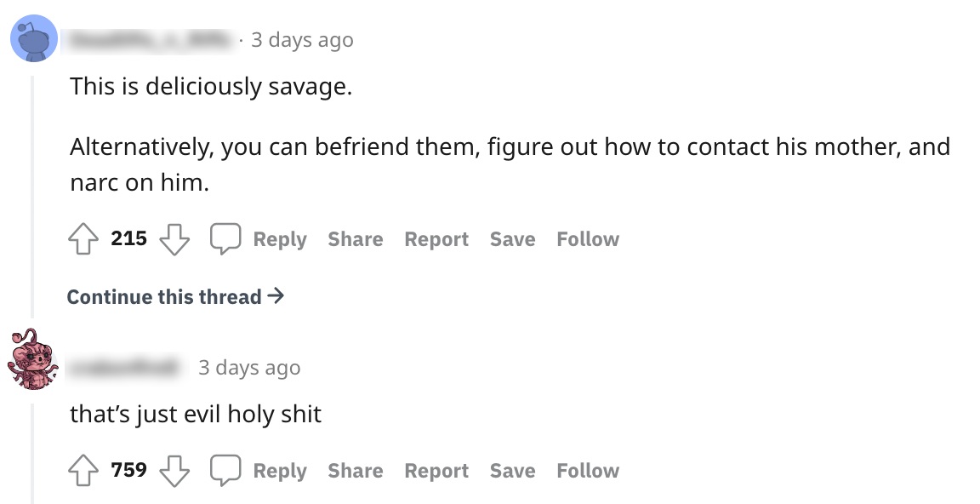Report the comment with 215 points

coord(436,240)
